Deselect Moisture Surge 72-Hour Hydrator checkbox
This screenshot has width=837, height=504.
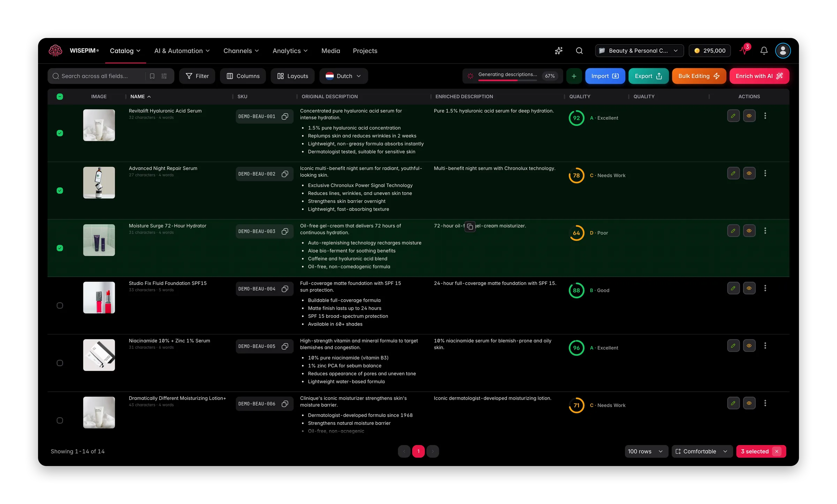coord(60,248)
